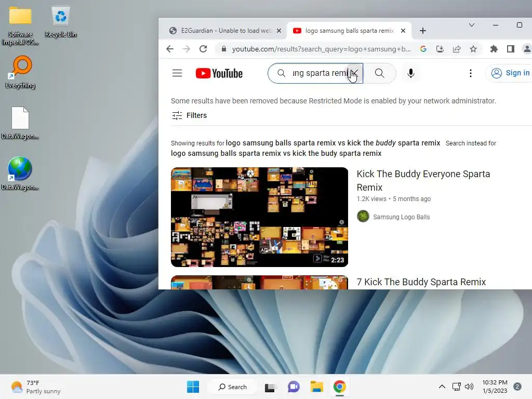Open the Chrome profile avatar
The height and width of the screenshot is (399, 532).
click(527, 49)
